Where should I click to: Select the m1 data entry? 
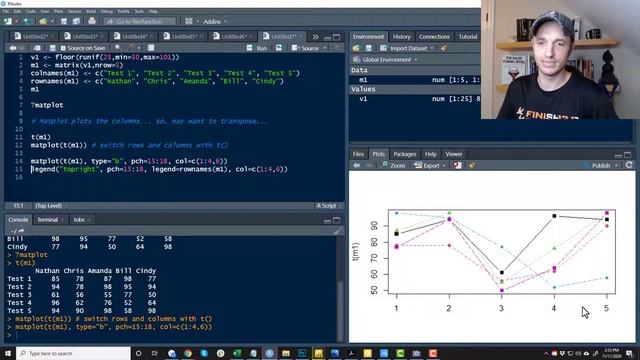tap(415, 80)
